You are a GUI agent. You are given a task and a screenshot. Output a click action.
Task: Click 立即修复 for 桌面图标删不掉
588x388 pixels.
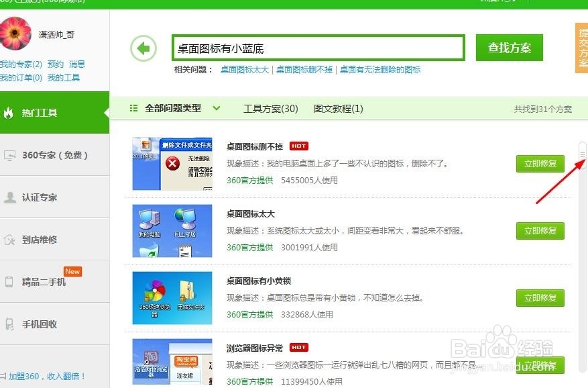tap(540, 163)
